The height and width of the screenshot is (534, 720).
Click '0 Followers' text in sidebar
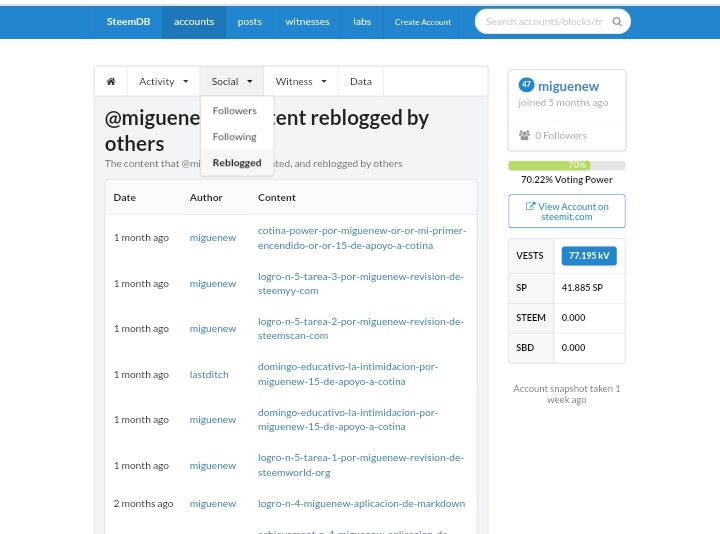(x=561, y=135)
